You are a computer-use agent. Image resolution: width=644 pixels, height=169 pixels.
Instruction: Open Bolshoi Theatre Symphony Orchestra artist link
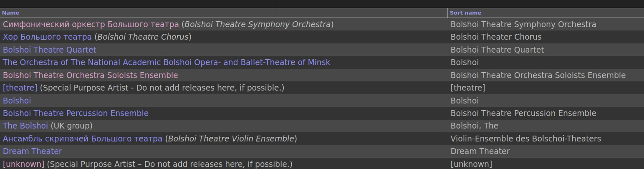[x=91, y=24]
